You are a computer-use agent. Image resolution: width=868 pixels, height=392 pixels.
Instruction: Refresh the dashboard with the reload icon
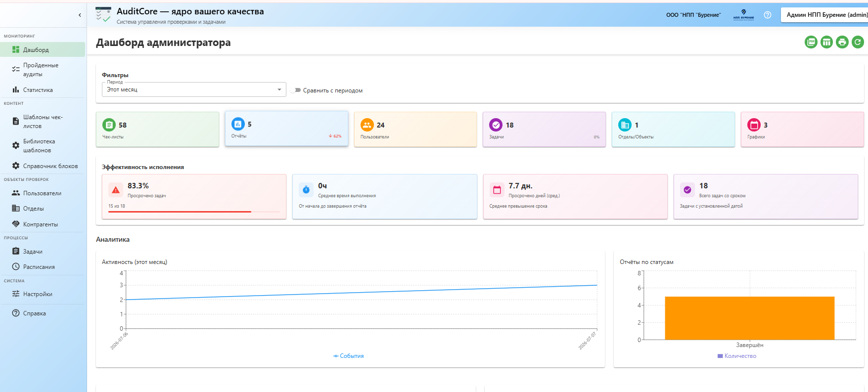pos(858,43)
